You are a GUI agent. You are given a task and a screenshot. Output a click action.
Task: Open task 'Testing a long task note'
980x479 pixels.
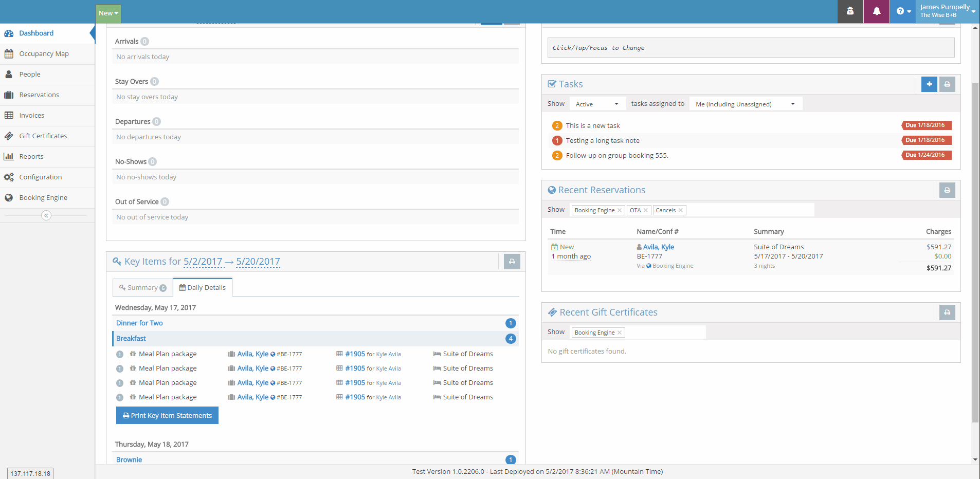tap(603, 141)
